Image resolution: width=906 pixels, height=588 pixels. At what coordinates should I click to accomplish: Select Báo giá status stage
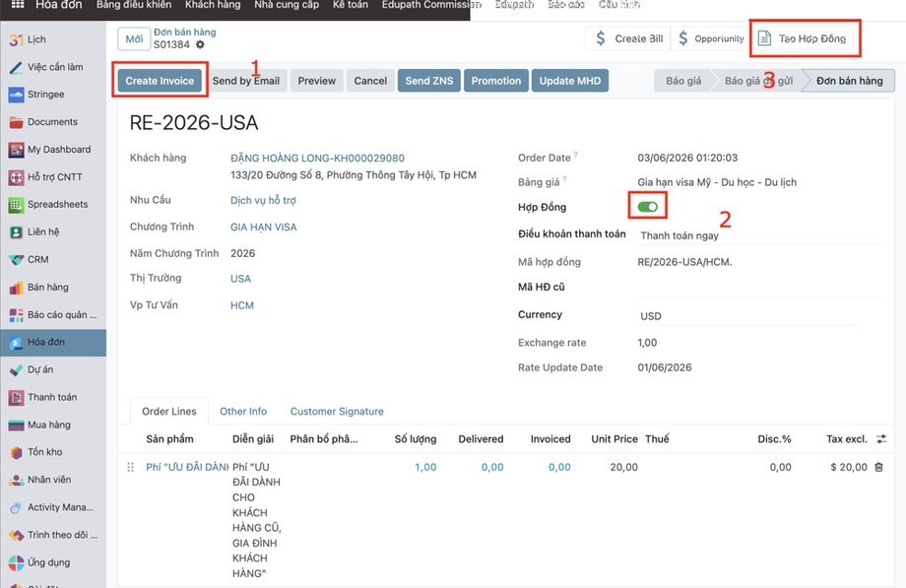click(683, 81)
